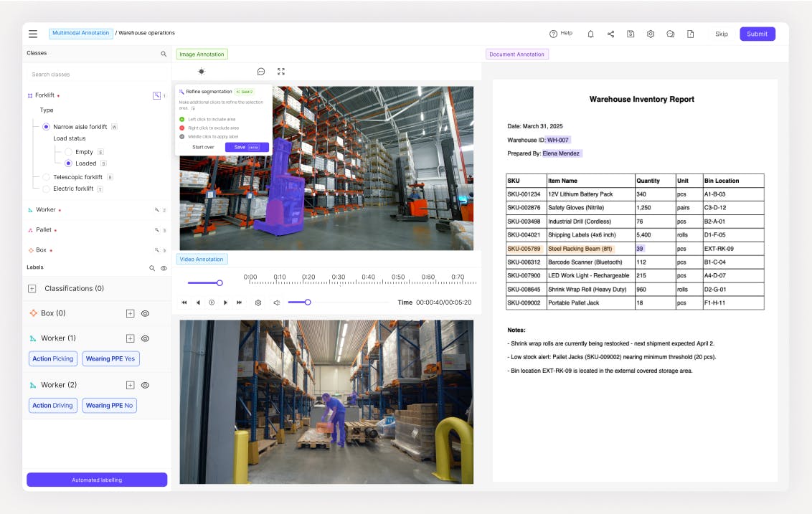Switch to the Document Annotation tab
The width and height of the screenshot is (812, 514).
point(516,54)
